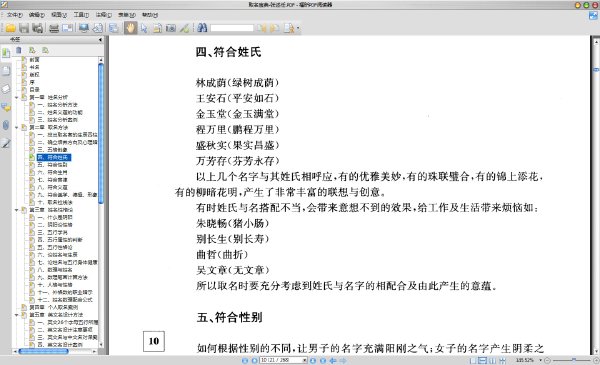The width and height of the screenshot is (600, 365).
Task: Click the zoom slider handle
Action: click(574, 360)
